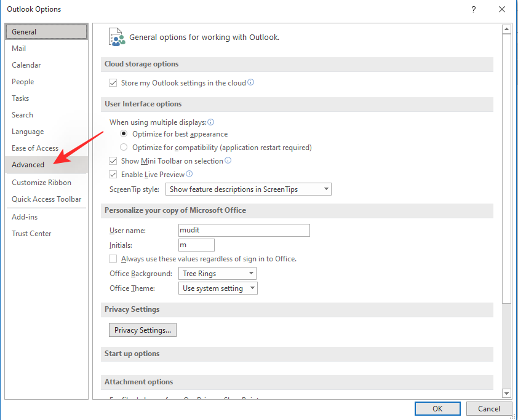Click info icon beside cloud settings option
518x420 pixels.
tap(251, 82)
